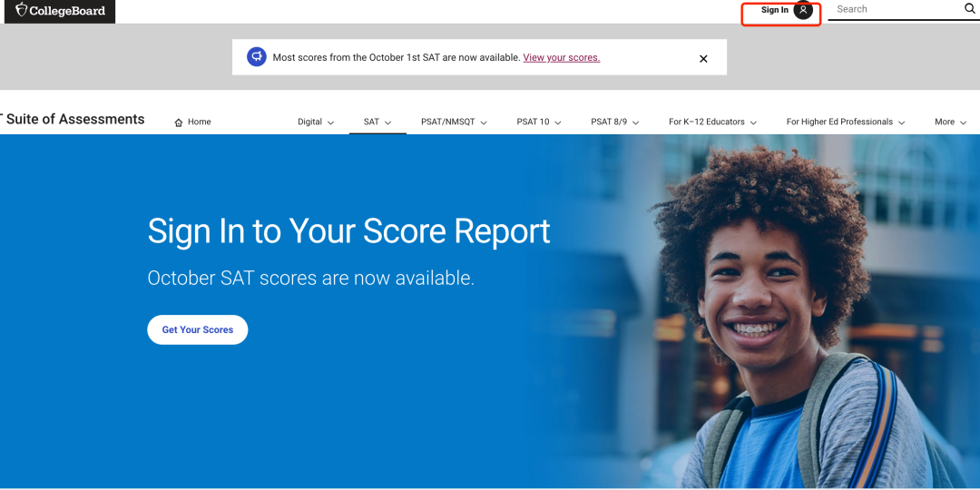This screenshot has height=490, width=980.
Task: Click the user profile icon beside Sign In
Action: coord(803,10)
